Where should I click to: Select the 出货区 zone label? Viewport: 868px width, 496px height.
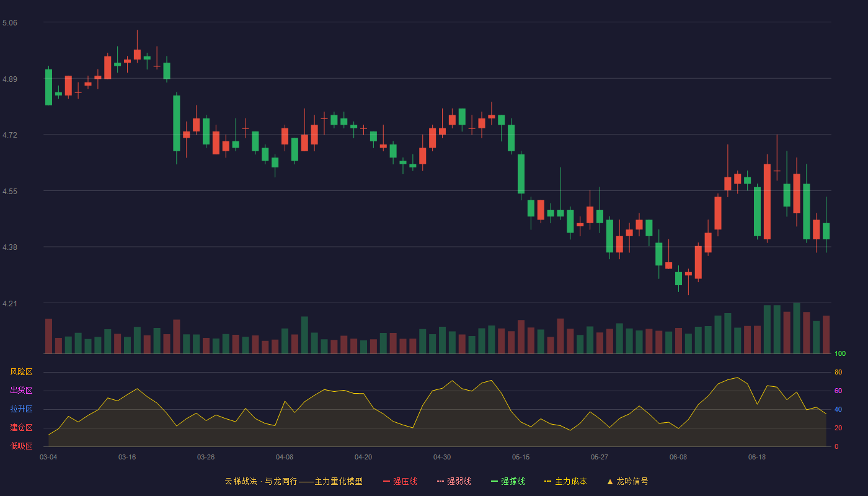point(21,391)
